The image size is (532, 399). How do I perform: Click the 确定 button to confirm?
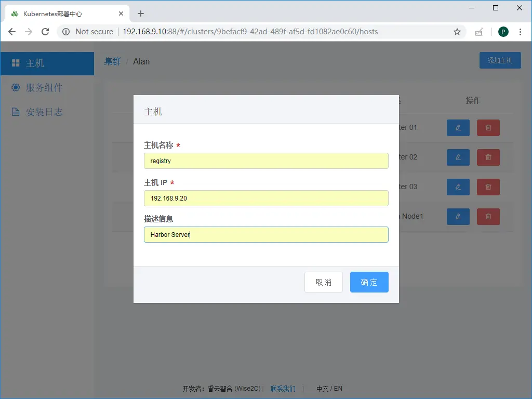click(x=369, y=282)
